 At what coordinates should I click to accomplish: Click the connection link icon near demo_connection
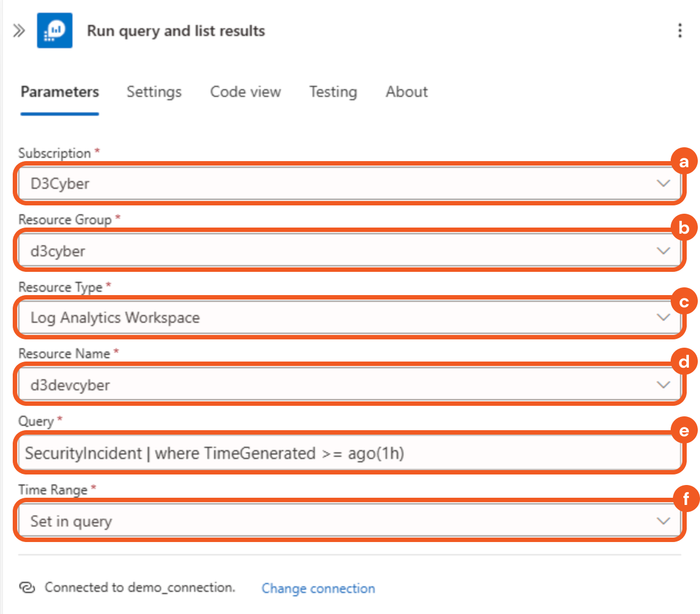click(x=27, y=587)
